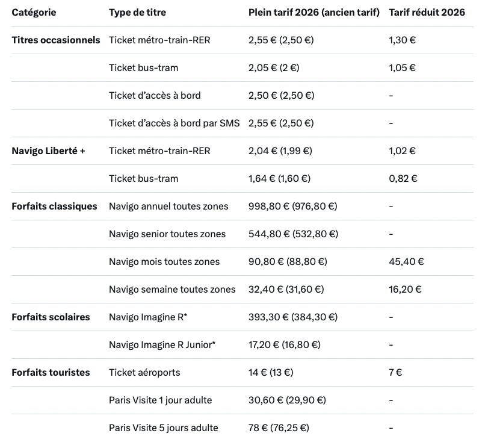Select the Plein tarif 2026 column header
The image size is (491, 448).
(x=313, y=12)
